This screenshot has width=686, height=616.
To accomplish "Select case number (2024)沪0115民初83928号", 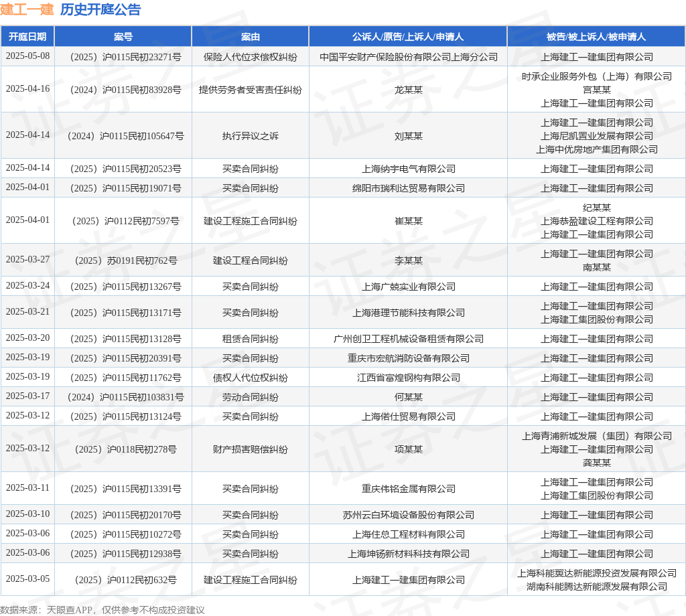I will tap(125, 90).
